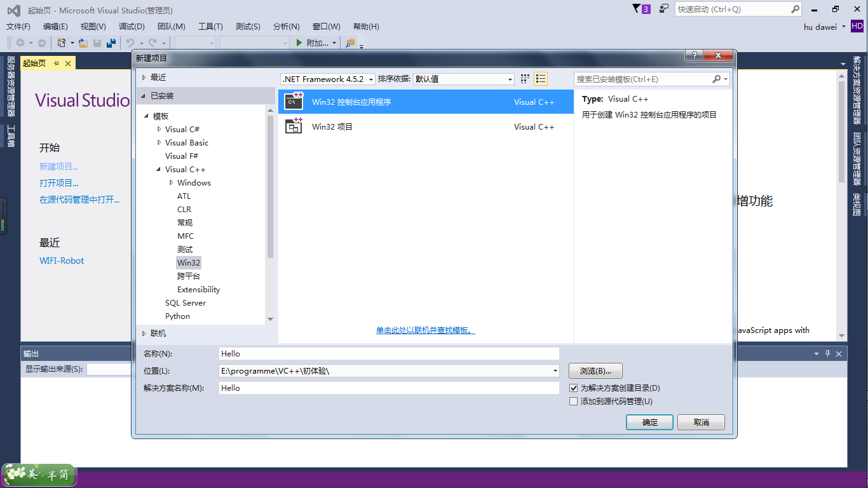Screen dimensions: 868x488
Task: Select the Win32 控制台应用程序 template
Action: (426, 102)
